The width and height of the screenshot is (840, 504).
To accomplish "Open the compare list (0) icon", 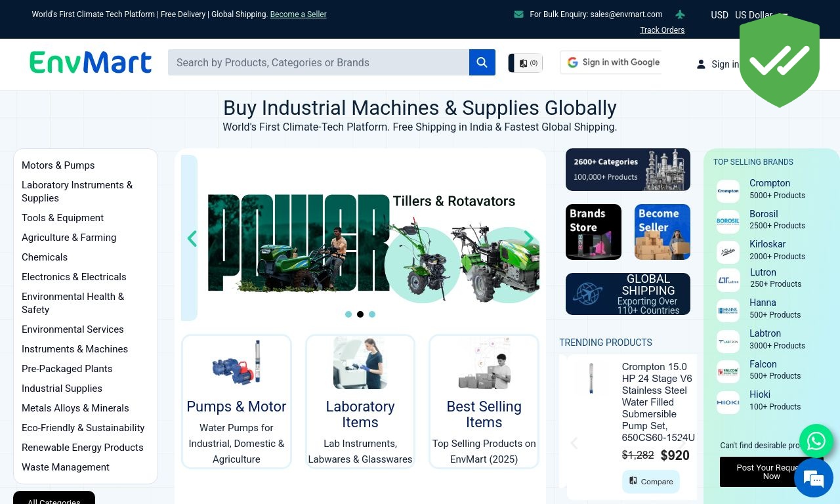I will (x=528, y=63).
